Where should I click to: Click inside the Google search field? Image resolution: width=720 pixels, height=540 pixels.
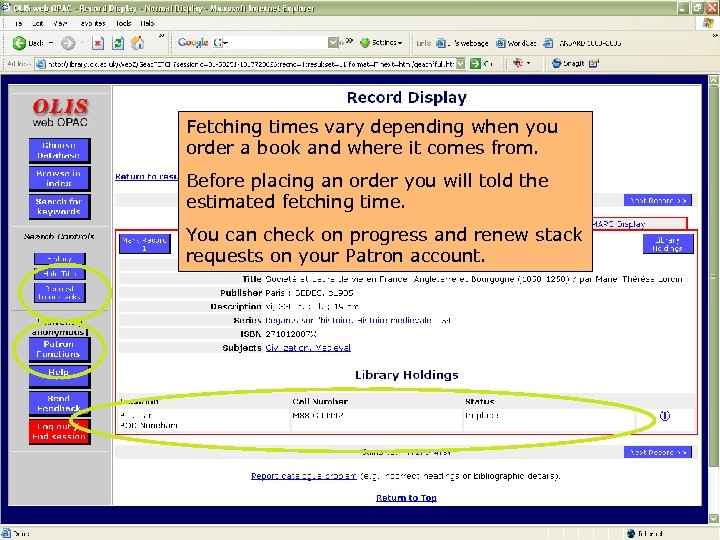coord(276,43)
